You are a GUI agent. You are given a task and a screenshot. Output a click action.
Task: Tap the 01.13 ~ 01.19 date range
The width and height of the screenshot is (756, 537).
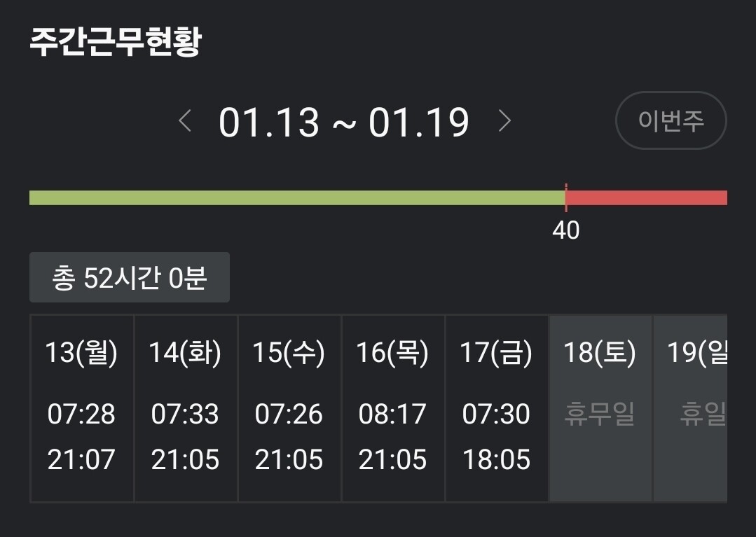pos(343,123)
